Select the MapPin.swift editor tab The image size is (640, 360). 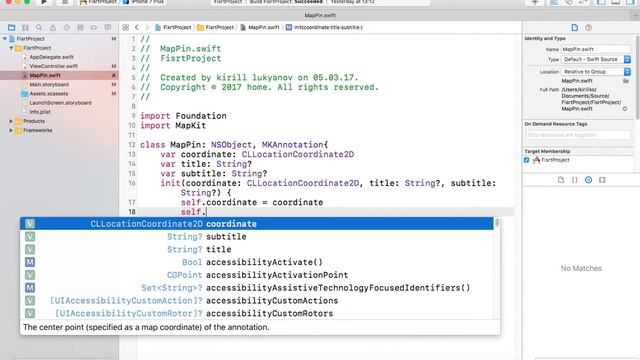(320, 16)
